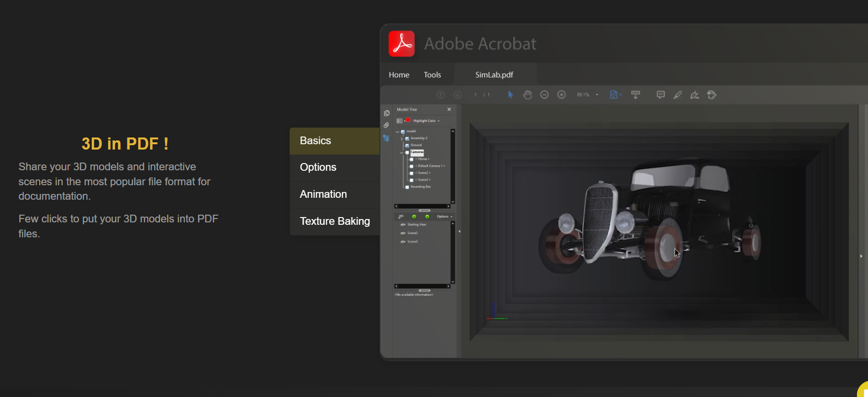The image size is (868, 397).
Task: Add a comment with the note icon
Action: point(660,95)
